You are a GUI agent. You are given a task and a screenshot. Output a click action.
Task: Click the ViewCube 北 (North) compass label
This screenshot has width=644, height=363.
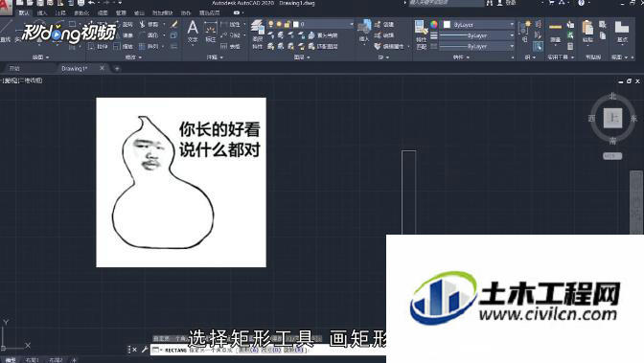click(612, 96)
